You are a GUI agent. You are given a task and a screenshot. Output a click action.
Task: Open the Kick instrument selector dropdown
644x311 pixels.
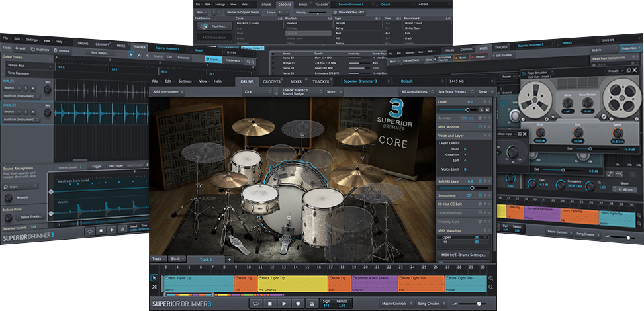pyautogui.click(x=257, y=91)
